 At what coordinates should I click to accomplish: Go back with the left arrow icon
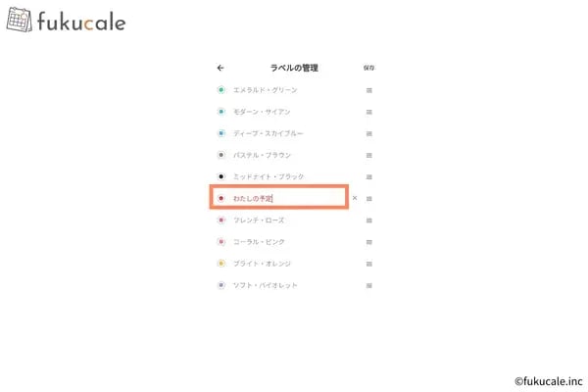[220, 68]
